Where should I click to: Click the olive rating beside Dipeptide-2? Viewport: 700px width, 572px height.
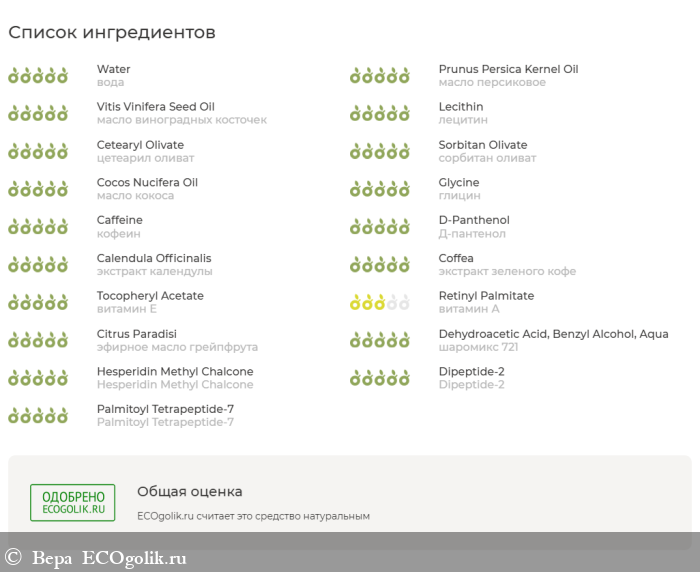pyautogui.click(x=379, y=377)
